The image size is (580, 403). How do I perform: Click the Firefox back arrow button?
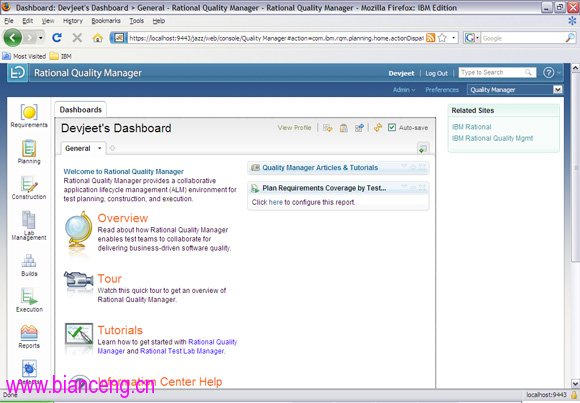[x=13, y=37]
